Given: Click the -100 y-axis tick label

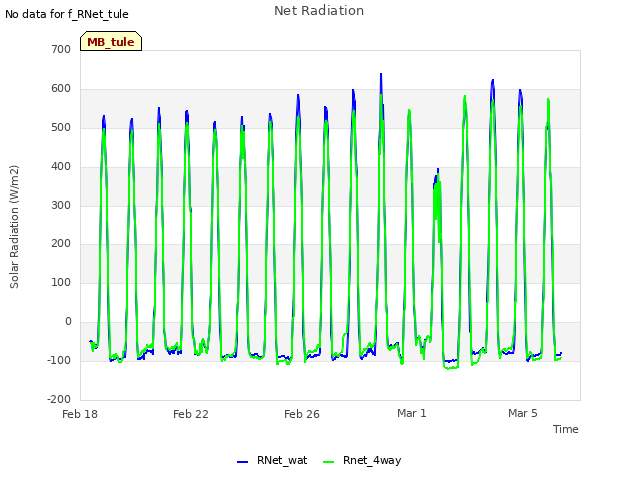Looking at the screenshot, I should pyautogui.click(x=59, y=360).
